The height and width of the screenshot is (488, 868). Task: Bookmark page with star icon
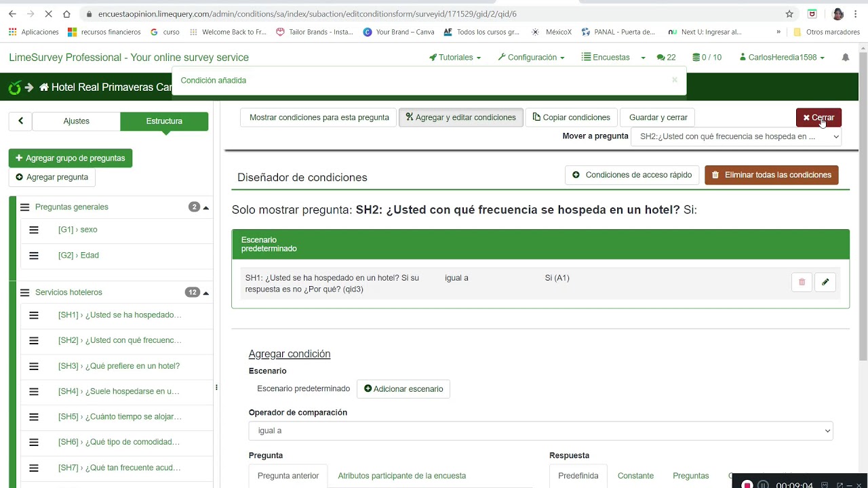click(789, 14)
